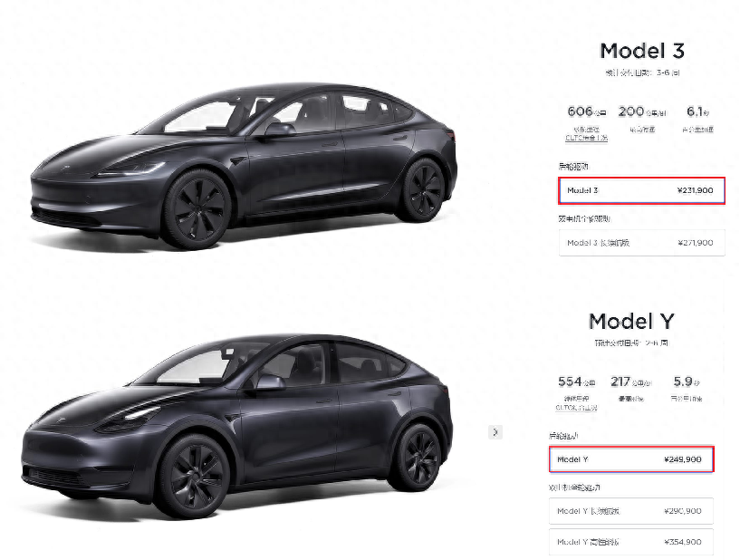Screen dimensions: 740x560
Task: Click Model Y estimated delivery date text
Action: tap(631, 343)
